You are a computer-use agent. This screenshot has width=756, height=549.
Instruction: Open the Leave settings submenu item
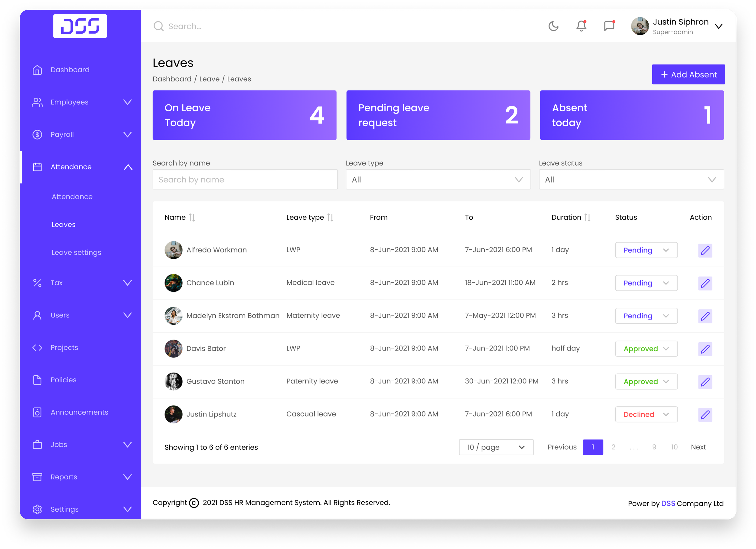[x=76, y=252]
